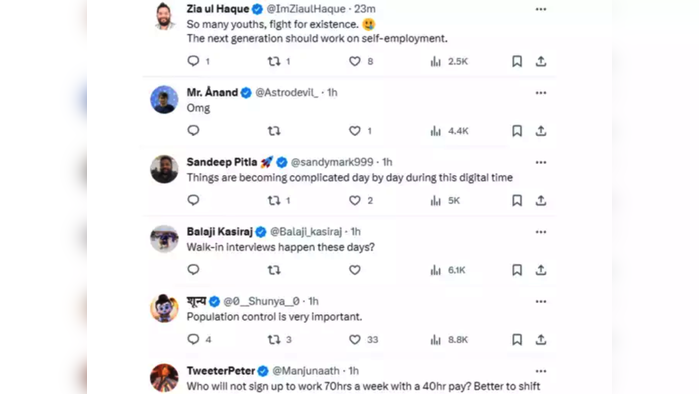Screen dimensions: 699x394
Task: Open three-dot menu on TweeterPeter's tweet
Action: tap(541, 371)
